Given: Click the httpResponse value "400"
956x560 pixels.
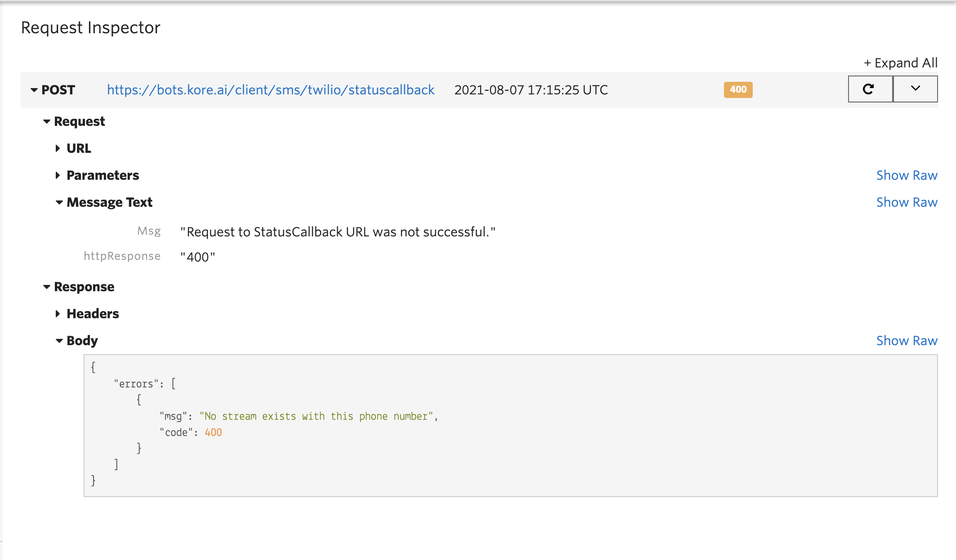Looking at the screenshot, I should (198, 257).
